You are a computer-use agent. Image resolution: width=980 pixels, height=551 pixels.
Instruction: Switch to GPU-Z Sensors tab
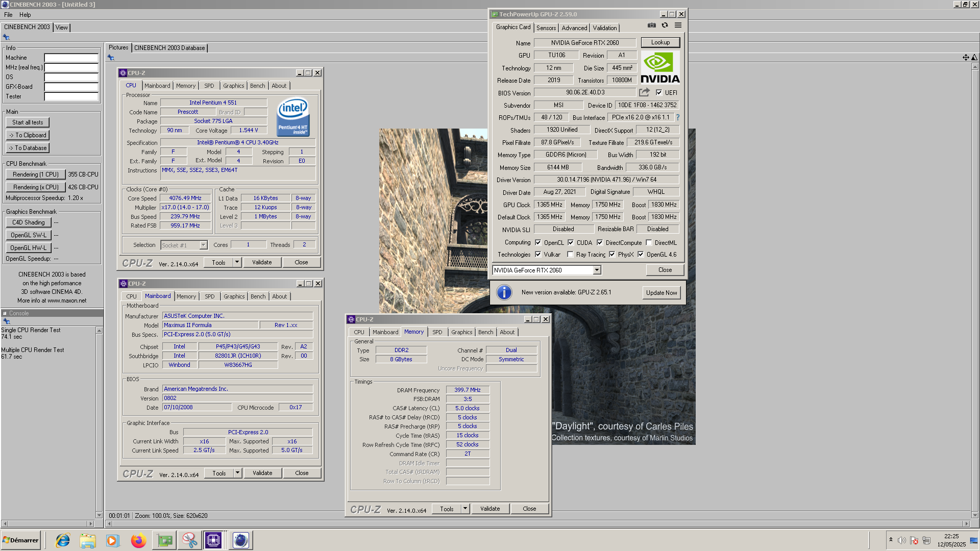click(546, 28)
